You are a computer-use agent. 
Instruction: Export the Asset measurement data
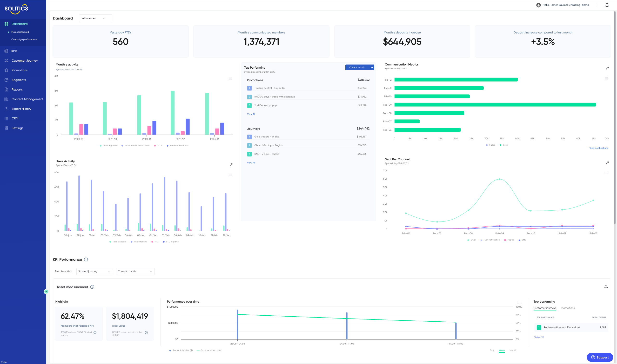pyautogui.click(x=606, y=286)
